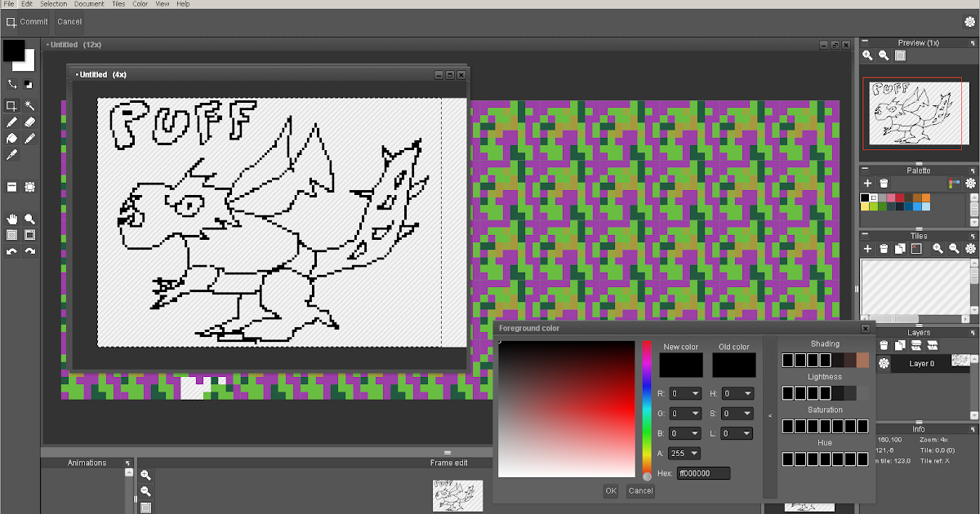Open the R value dropdown

685,393
